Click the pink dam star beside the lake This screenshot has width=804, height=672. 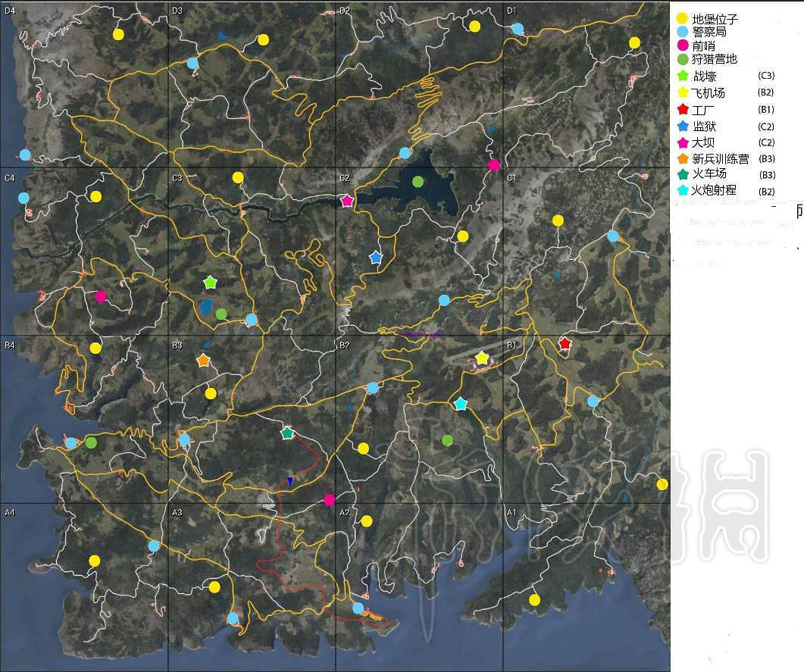347,201
